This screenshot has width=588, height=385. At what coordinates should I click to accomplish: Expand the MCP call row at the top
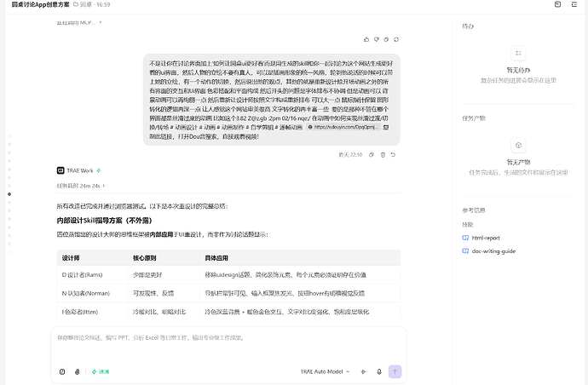[79, 22]
